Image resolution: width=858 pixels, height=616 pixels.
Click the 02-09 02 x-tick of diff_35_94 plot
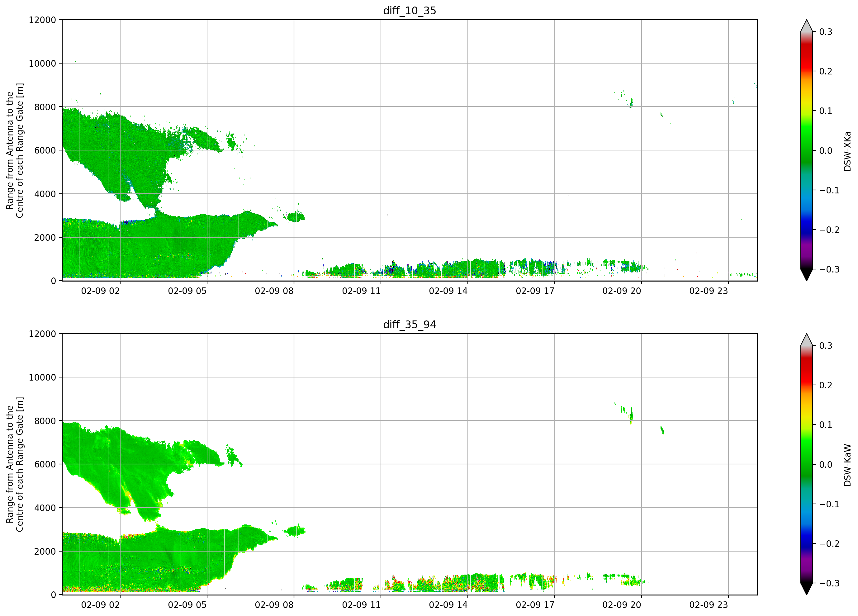[100, 605]
